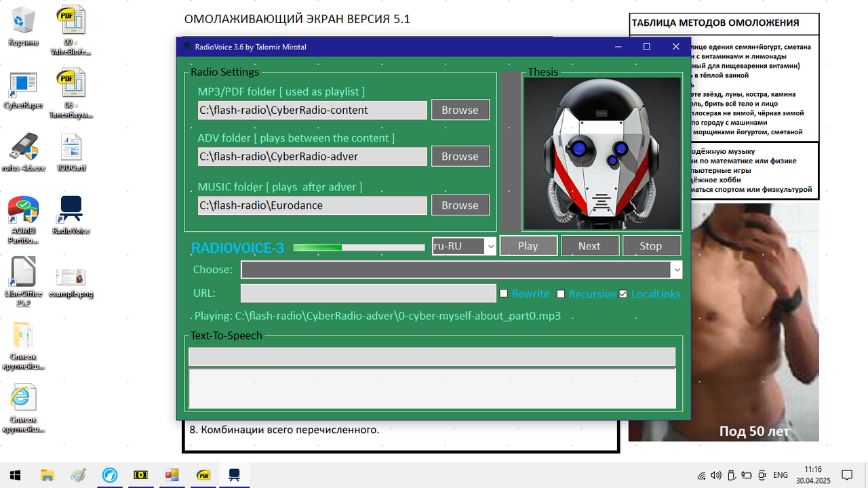
Task: Select the Internet Explorer Список крупнейш shortcut
Action: (x=23, y=409)
